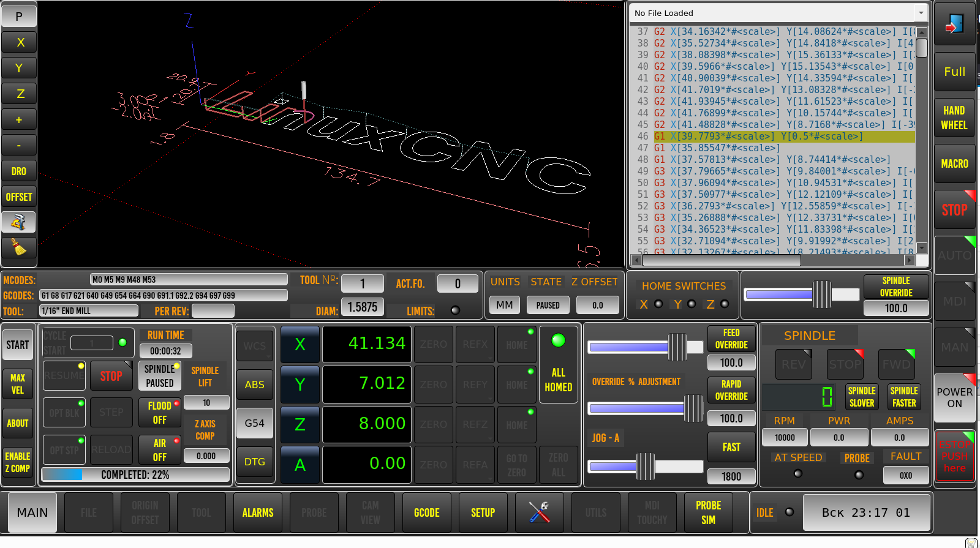Select the Z view in plot sidebar

18,94
